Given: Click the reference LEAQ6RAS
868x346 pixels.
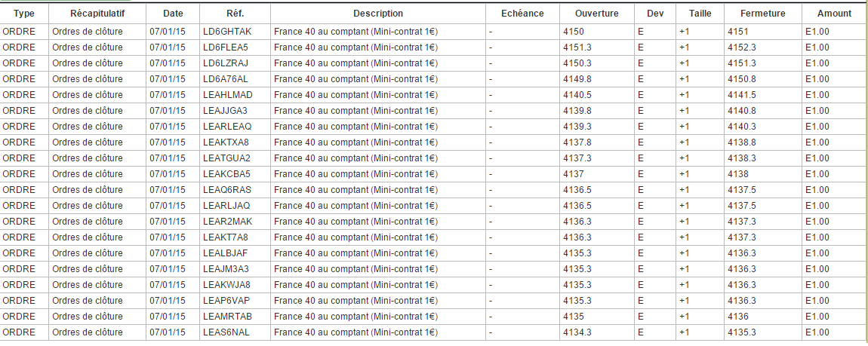Looking at the screenshot, I should click(x=227, y=190).
